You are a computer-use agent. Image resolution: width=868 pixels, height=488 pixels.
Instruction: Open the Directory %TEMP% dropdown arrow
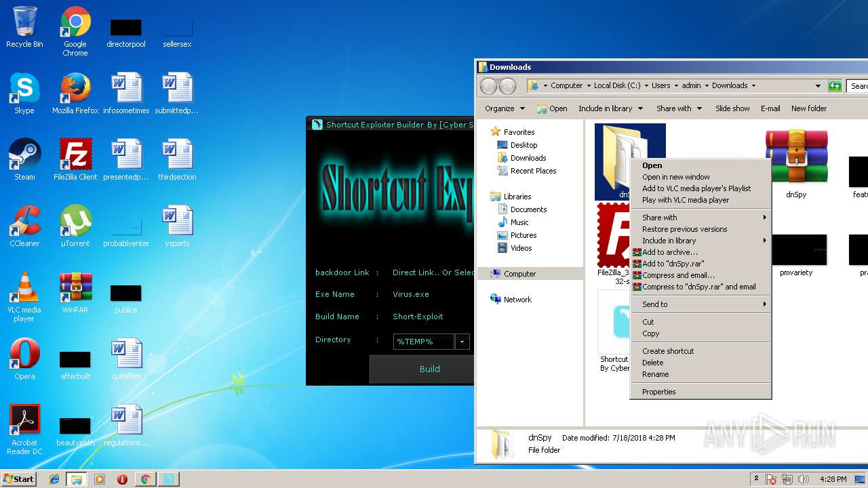pos(462,342)
